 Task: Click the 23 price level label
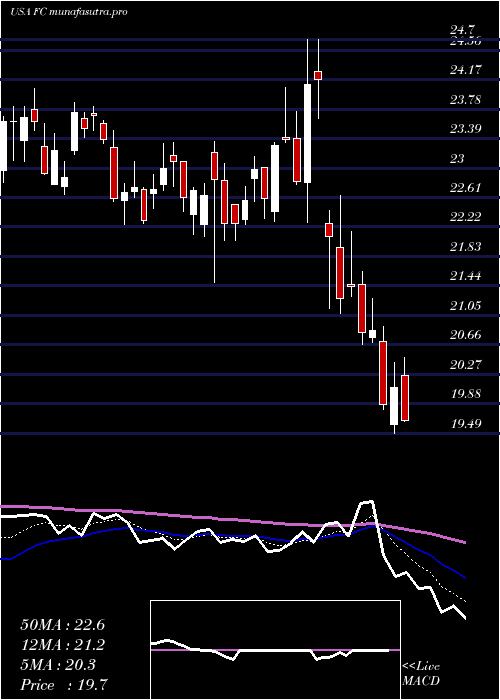[458, 158]
